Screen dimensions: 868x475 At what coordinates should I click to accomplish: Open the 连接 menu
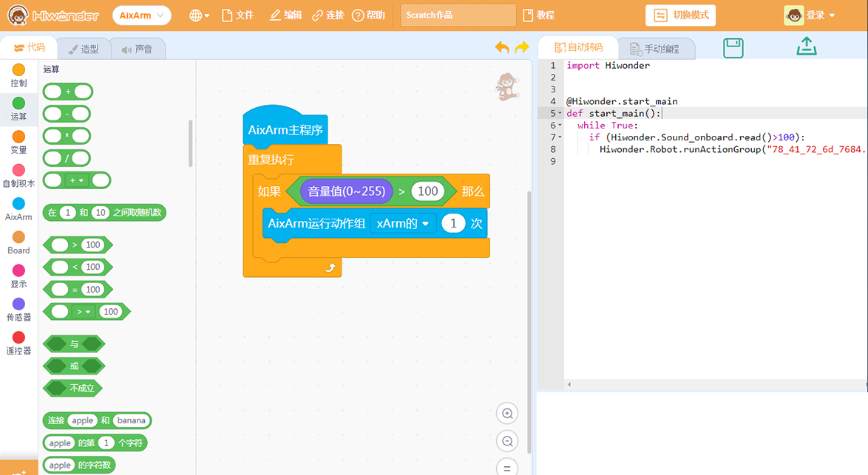click(x=328, y=16)
